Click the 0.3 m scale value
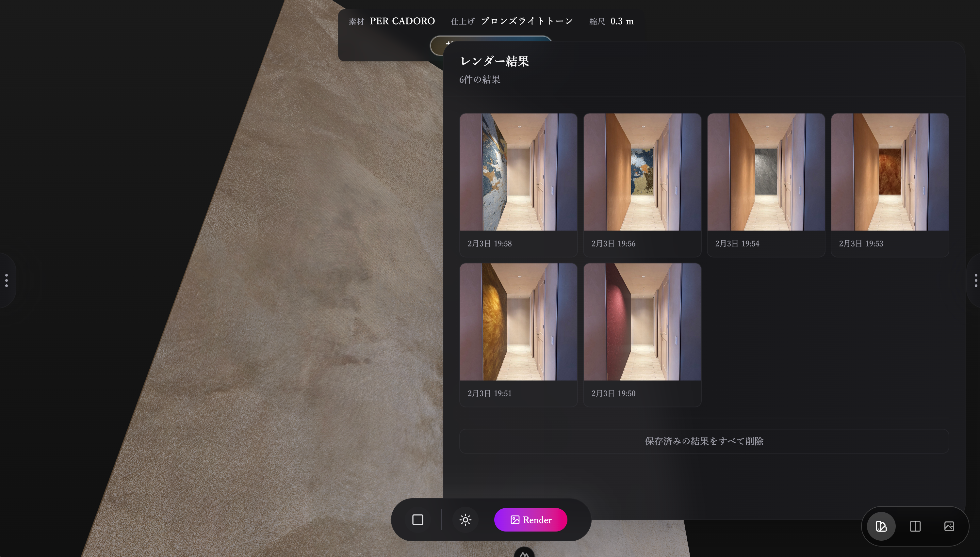The image size is (980, 557). [622, 21]
